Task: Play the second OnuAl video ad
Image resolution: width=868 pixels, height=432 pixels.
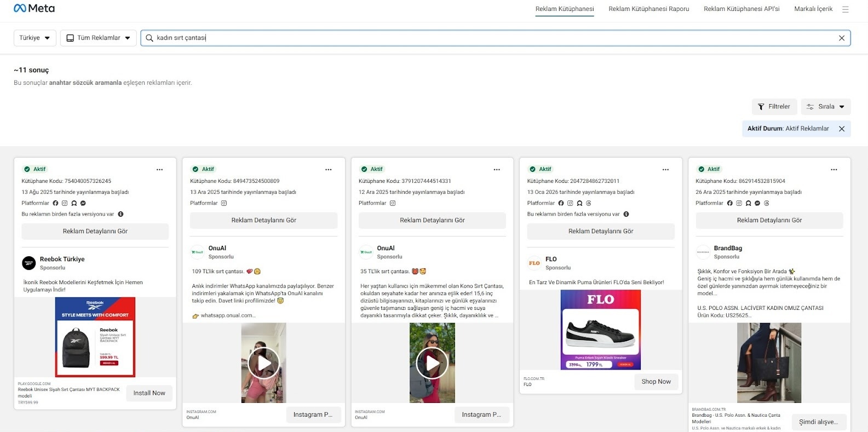Action: [432, 363]
